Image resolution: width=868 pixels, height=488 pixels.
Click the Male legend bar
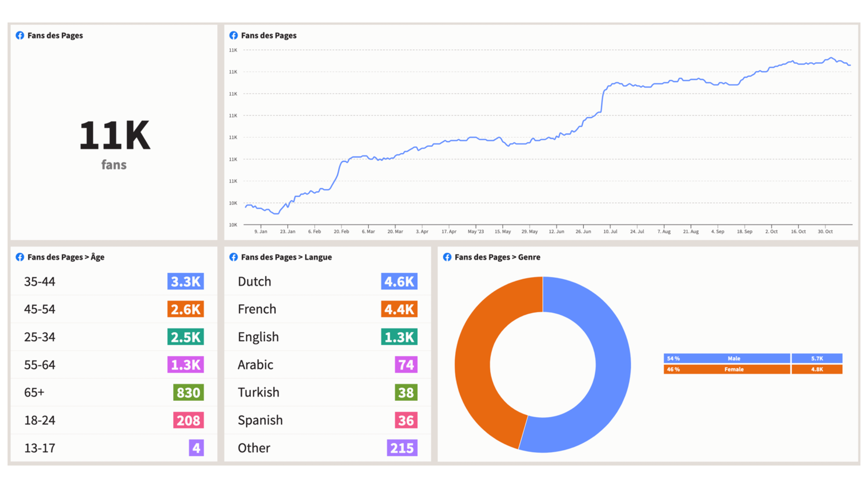pos(733,358)
